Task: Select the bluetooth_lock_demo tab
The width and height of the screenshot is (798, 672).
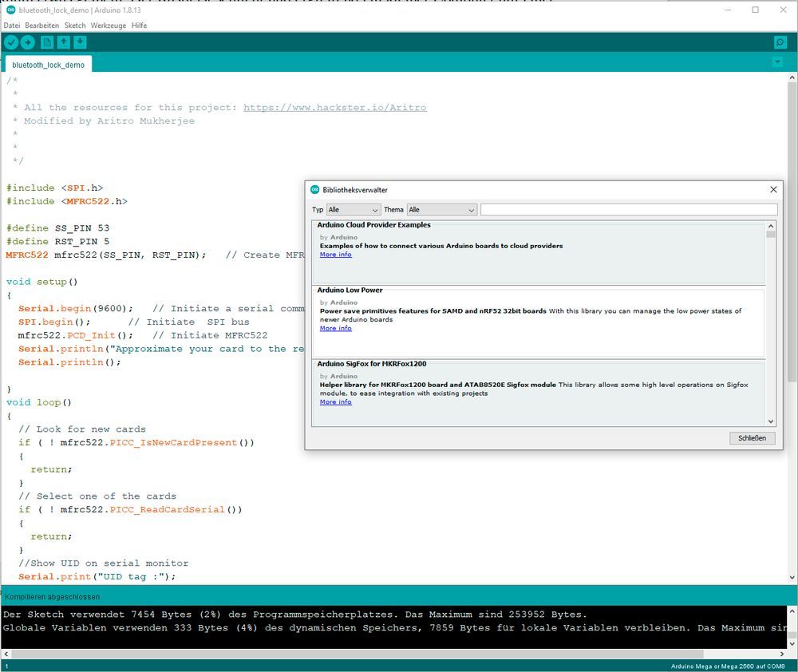Action: (48, 65)
